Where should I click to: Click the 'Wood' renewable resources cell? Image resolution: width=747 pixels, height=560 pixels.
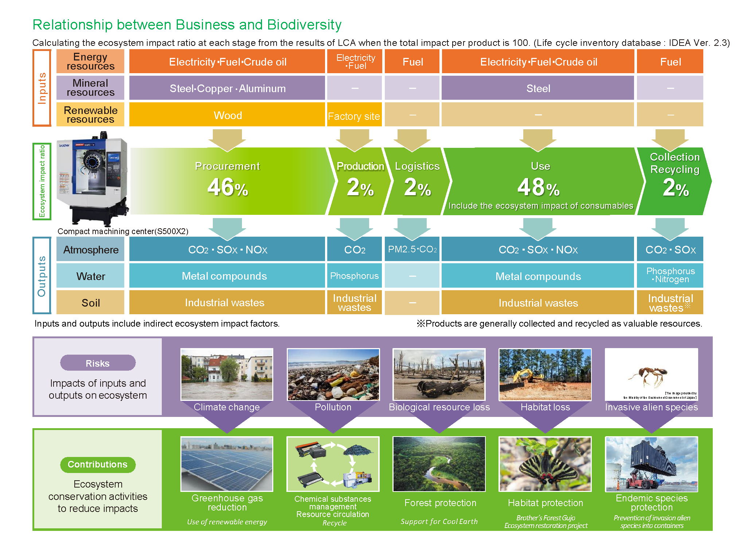tap(227, 114)
